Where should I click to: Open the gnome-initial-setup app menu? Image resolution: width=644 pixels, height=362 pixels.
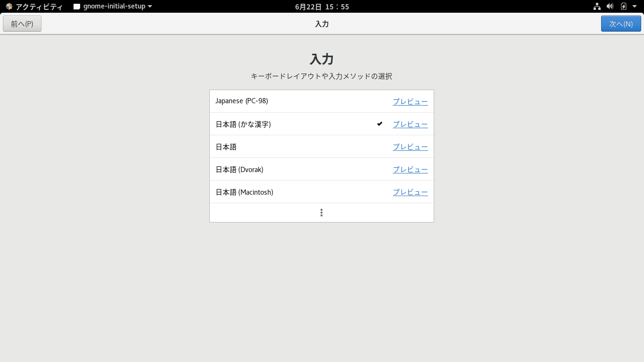tap(113, 7)
